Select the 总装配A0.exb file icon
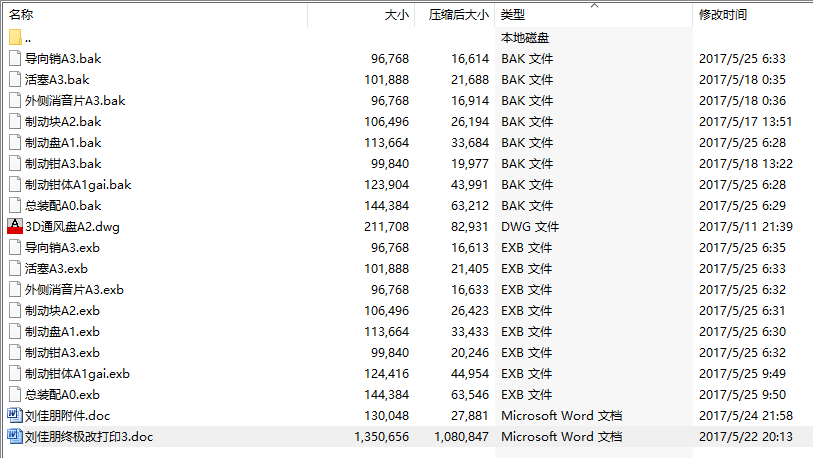This screenshot has width=813, height=458. tap(15, 395)
